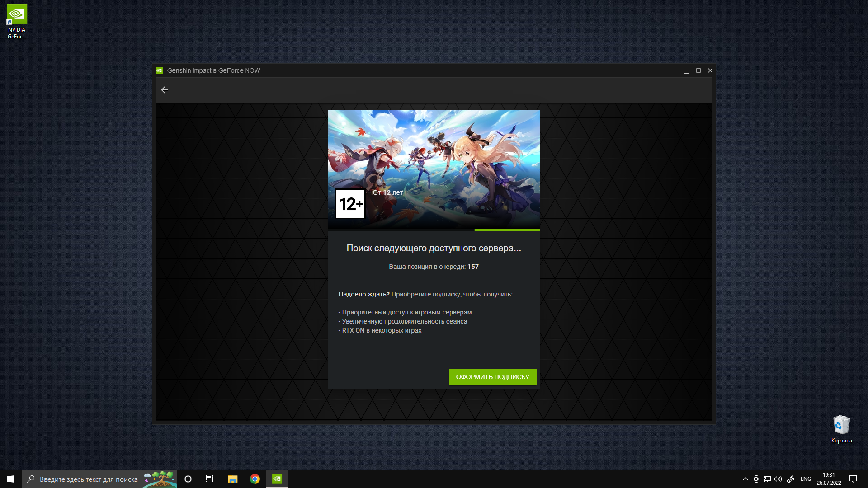
Task: Open Cortana circle icon on taskbar
Action: point(188,479)
